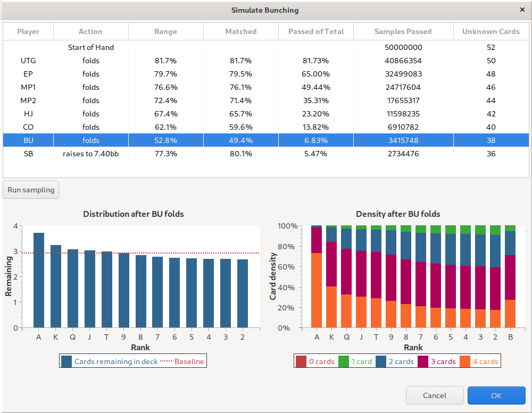The height and width of the screenshot is (413, 532).
Task: Click the 5.47% passed of total cell
Action: click(316, 154)
